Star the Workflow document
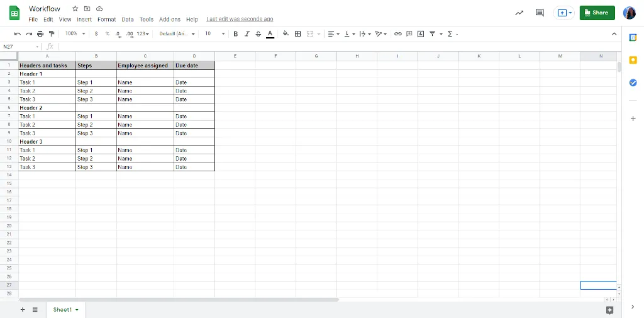644x318 pixels. pyautogui.click(x=75, y=9)
